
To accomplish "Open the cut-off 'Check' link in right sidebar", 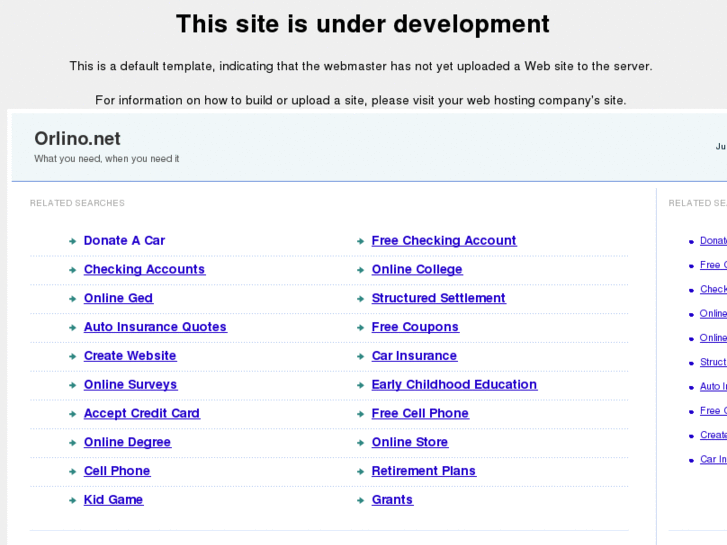I will coord(713,289).
